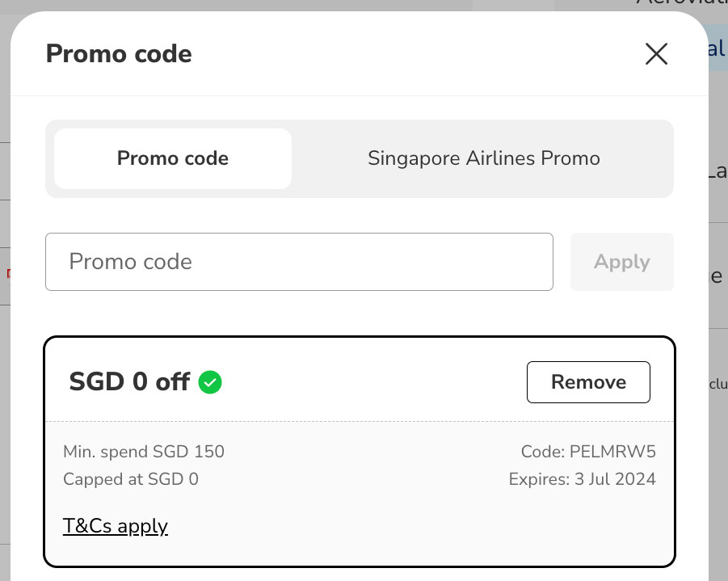Open the Singapore Airlines Promo tab
728x581 pixels.
tap(483, 158)
